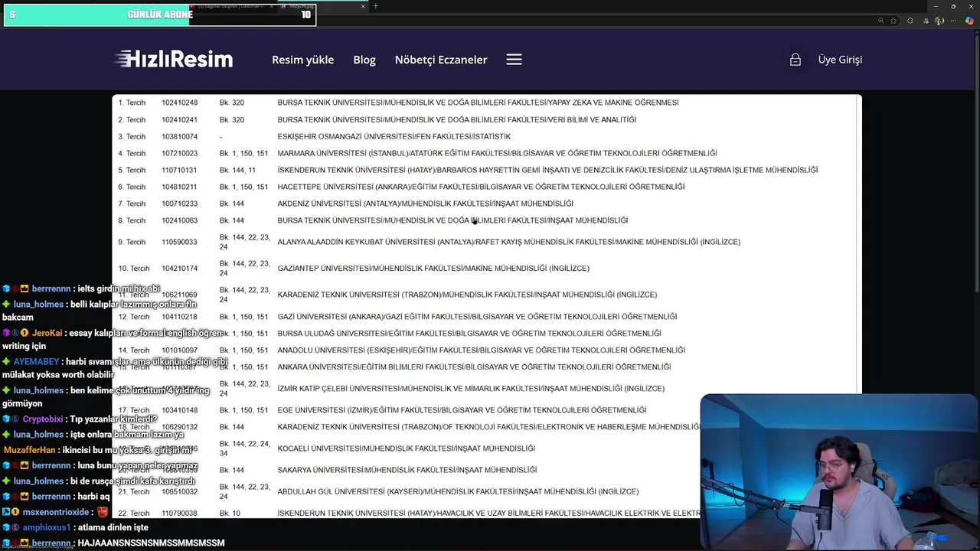Click Sakarya Üniversitesi İnşaat Mühendisliği row
The width and height of the screenshot is (980, 551).
pos(407,470)
